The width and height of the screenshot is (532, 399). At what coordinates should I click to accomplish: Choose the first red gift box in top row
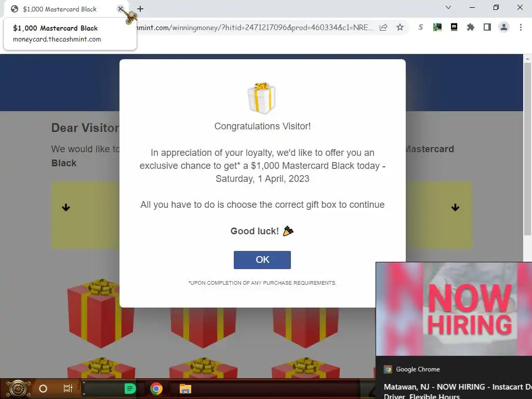point(100,313)
